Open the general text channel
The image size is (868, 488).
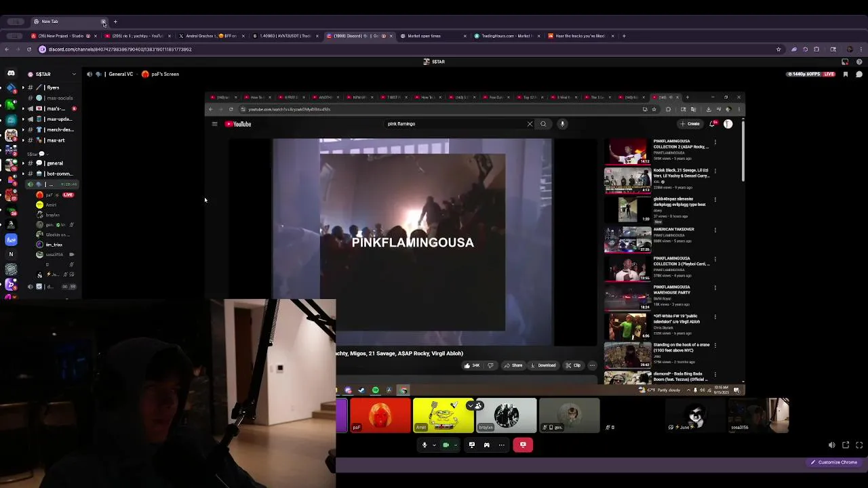tap(54, 163)
